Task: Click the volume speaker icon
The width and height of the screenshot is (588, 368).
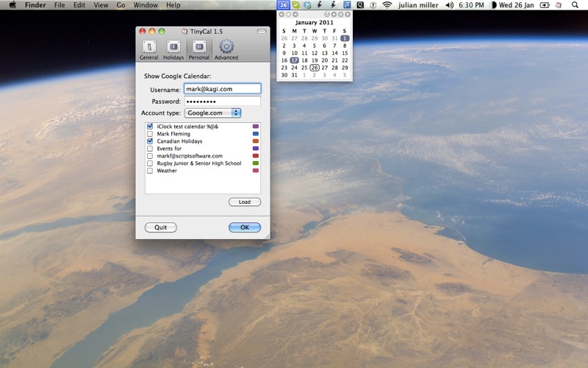Action: 450,5
